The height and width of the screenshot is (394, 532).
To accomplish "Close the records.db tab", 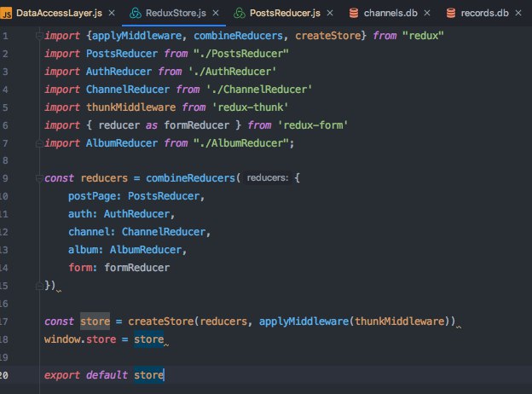I will (x=518, y=13).
